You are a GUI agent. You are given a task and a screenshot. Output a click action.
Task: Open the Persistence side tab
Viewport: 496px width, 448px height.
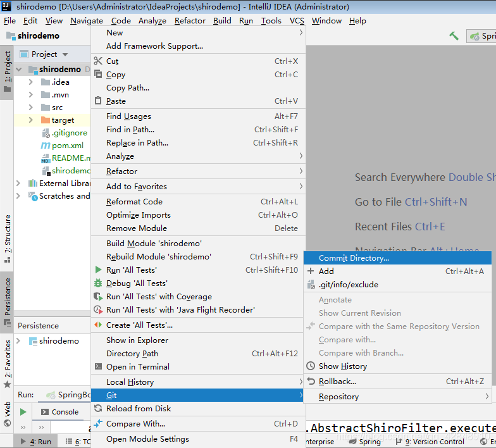pos(8,301)
